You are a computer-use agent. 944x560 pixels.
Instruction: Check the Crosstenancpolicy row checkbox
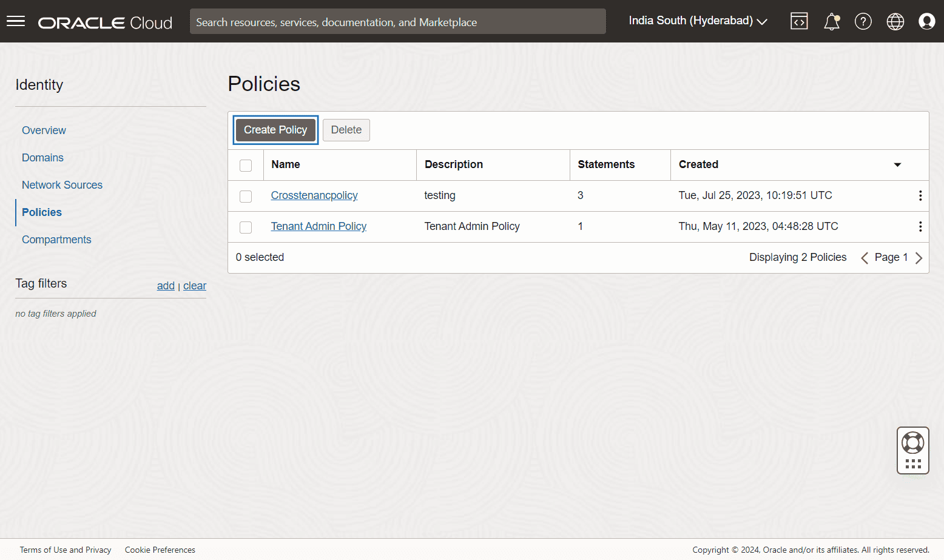click(x=246, y=196)
